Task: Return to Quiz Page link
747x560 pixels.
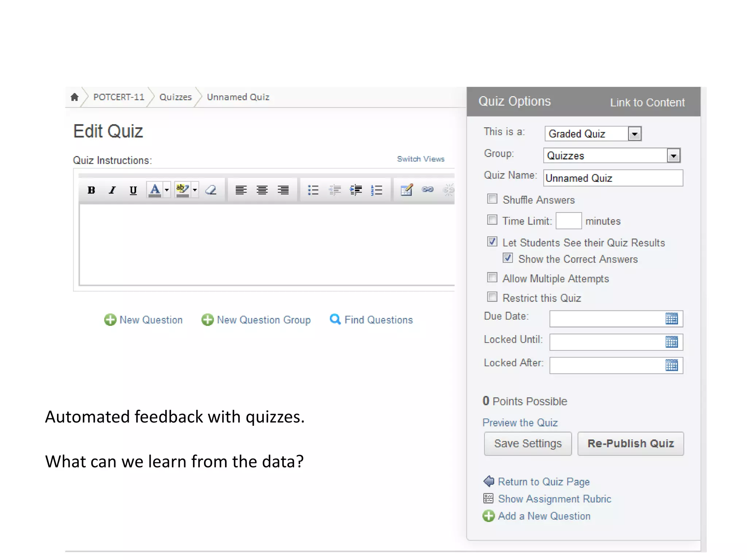Action: click(x=537, y=482)
